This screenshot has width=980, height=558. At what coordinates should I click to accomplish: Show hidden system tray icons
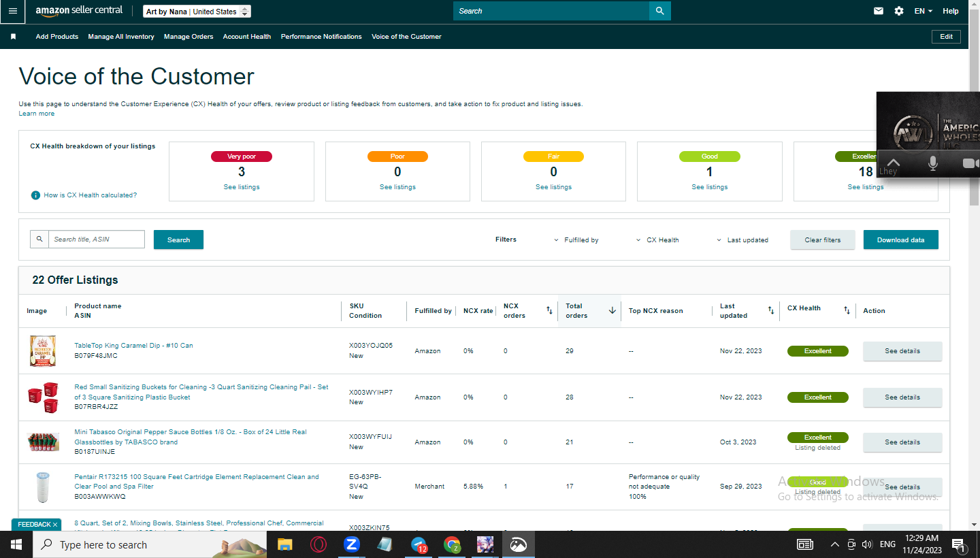coord(835,544)
